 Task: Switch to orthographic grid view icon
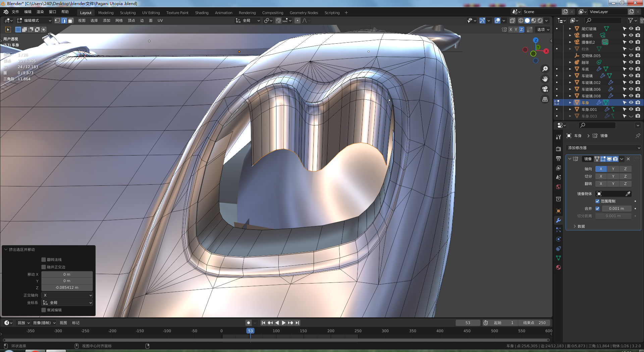coord(545,99)
